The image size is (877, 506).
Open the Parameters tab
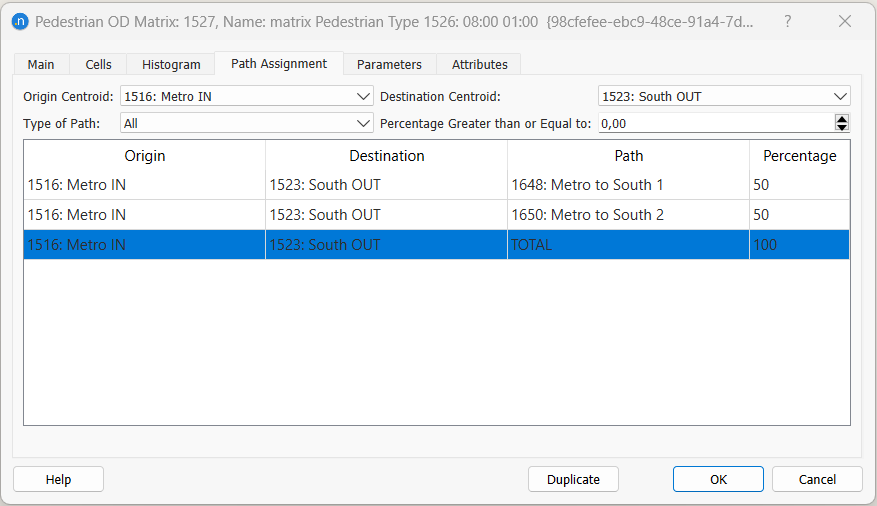389,64
